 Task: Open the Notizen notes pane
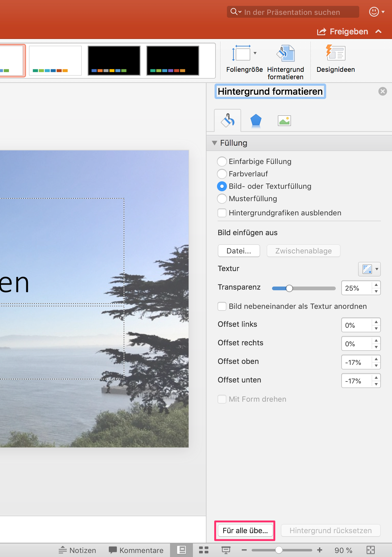pyautogui.click(x=77, y=550)
